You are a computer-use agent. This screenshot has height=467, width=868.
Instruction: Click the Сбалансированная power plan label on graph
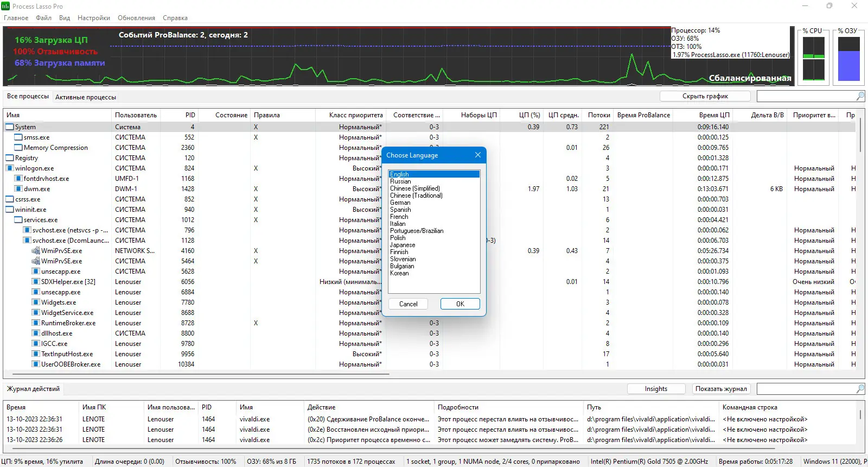click(750, 78)
